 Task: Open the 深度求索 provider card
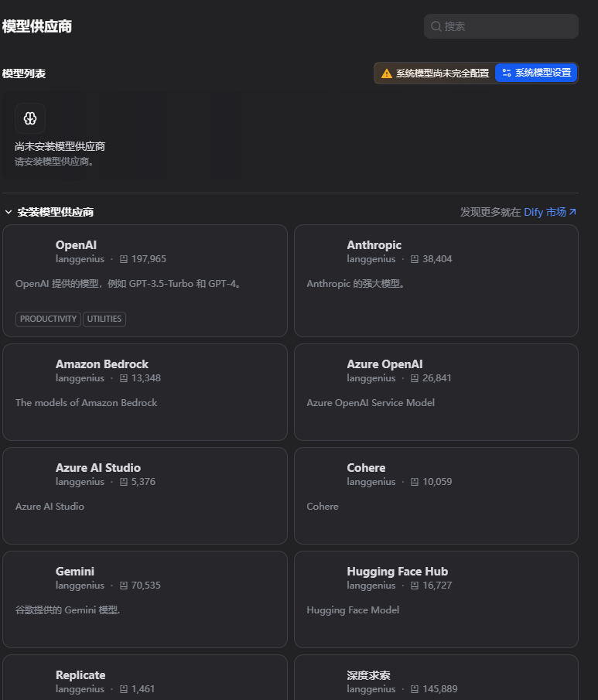[x=436, y=678]
